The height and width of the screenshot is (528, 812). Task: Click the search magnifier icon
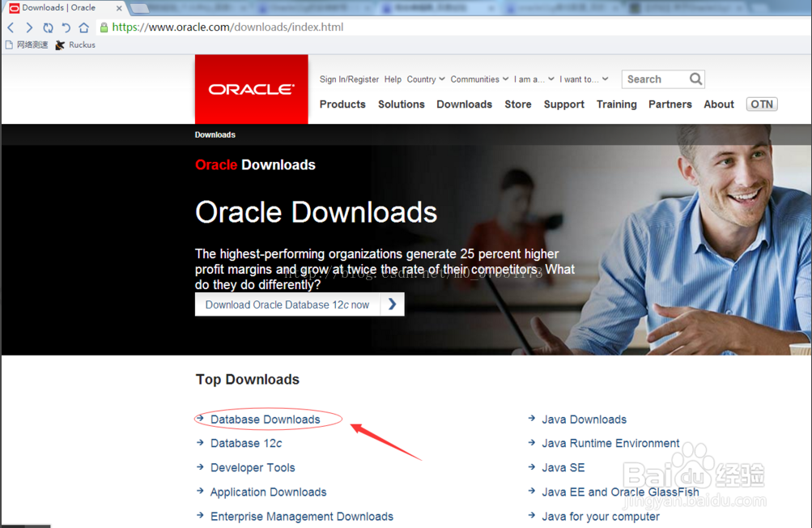[x=695, y=79]
